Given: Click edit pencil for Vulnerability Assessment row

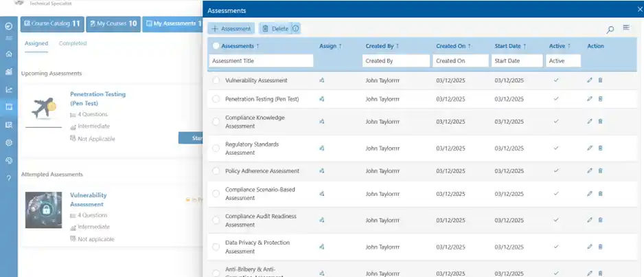Looking at the screenshot, I should tap(589, 80).
